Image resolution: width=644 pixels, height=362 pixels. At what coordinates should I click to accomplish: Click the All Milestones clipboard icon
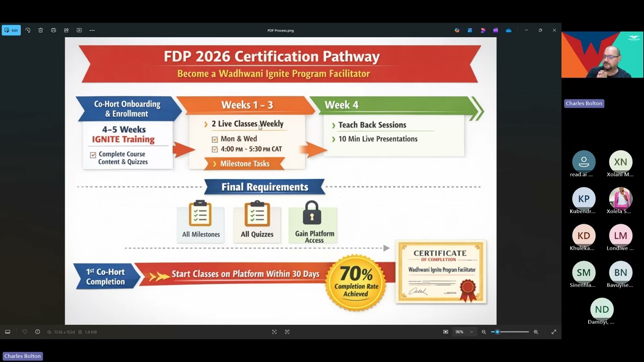pos(200,214)
